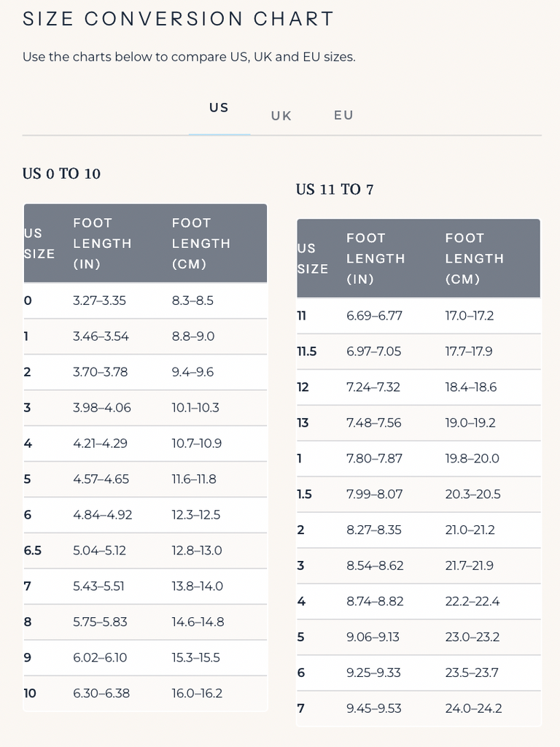Image resolution: width=560 pixels, height=747 pixels.
Task: Click the US 11 TO 7 heading
Action: pyautogui.click(x=335, y=190)
